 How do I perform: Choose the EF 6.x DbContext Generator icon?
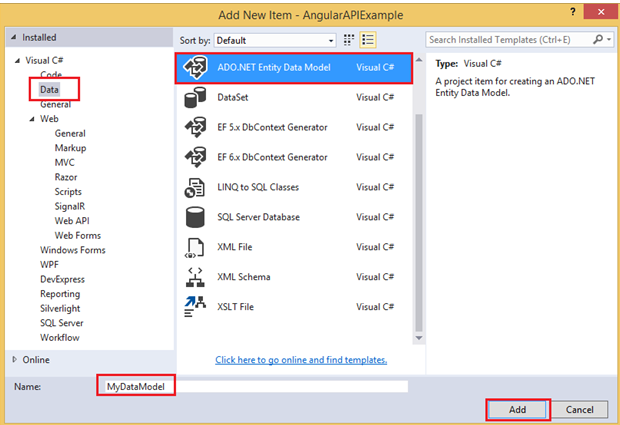(x=195, y=157)
